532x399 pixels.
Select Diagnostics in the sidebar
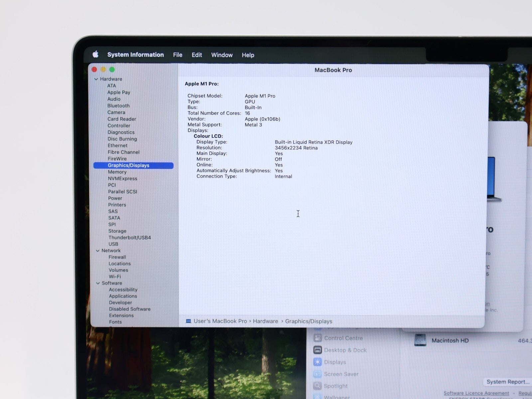121,132
